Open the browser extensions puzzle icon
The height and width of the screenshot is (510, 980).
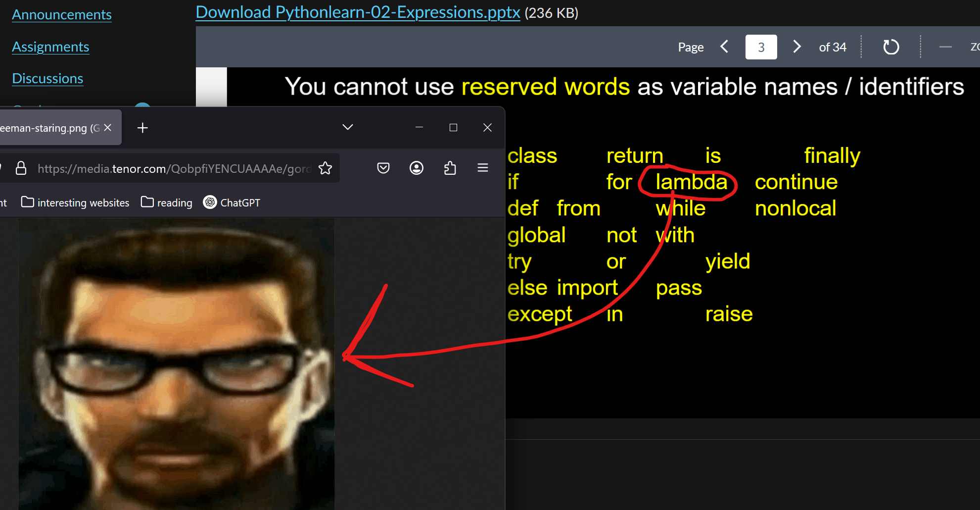(450, 168)
